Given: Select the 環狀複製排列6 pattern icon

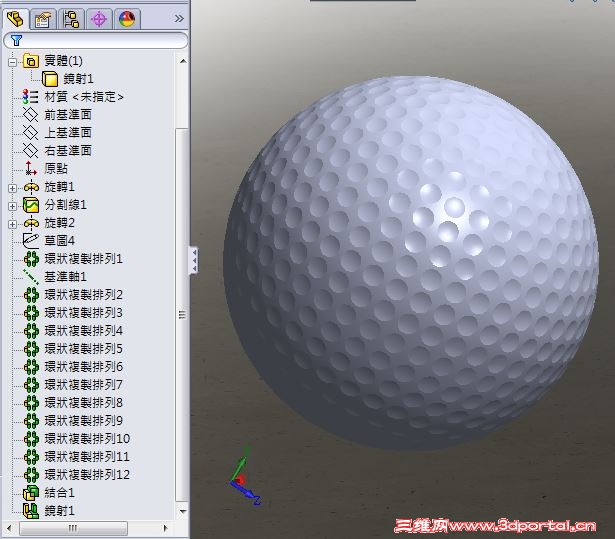Looking at the screenshot, I should tap(31, 367).
